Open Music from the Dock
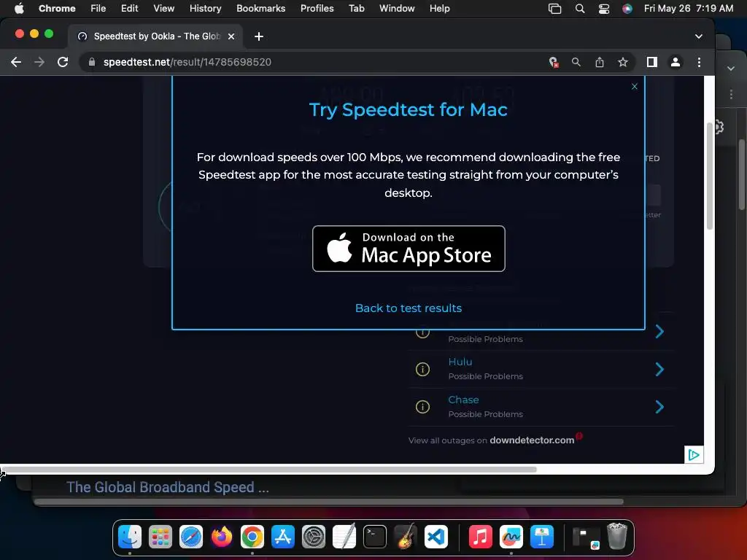This screenshot has width=747, height=560. click(x=480, y=537)
